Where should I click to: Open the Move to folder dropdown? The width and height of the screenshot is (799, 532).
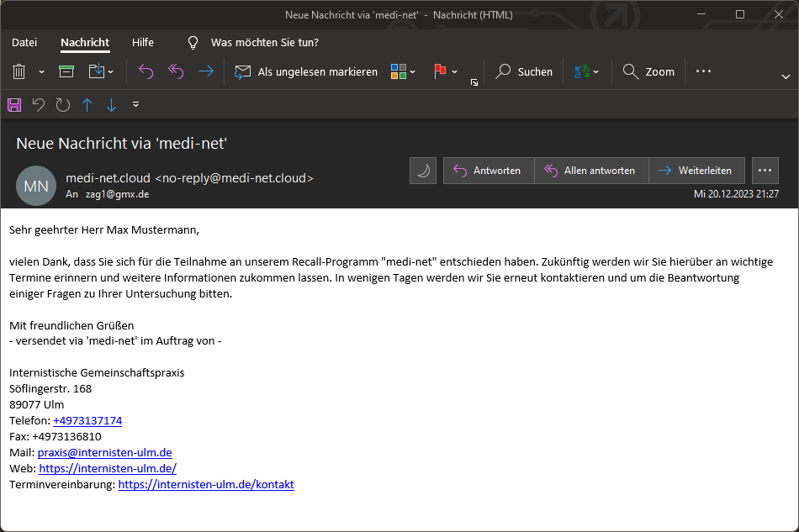click(x=101, y=71)
